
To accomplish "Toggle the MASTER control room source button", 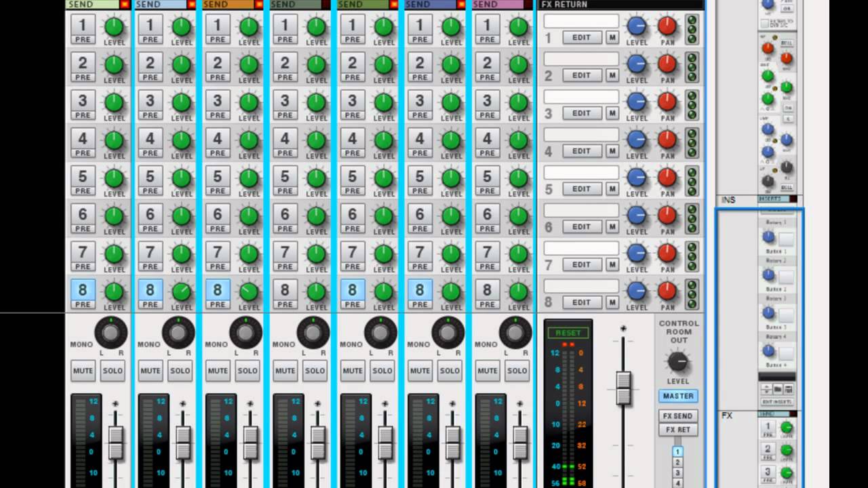I will pos(677,396).
